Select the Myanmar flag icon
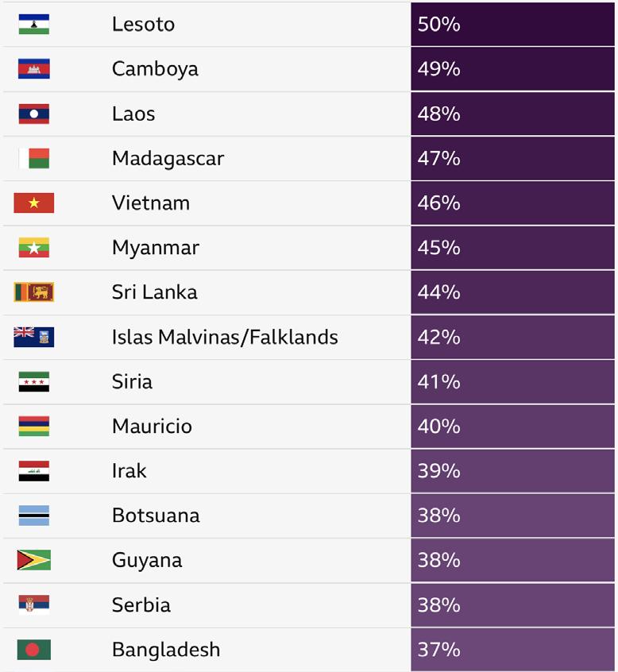 tap(33, 248)
